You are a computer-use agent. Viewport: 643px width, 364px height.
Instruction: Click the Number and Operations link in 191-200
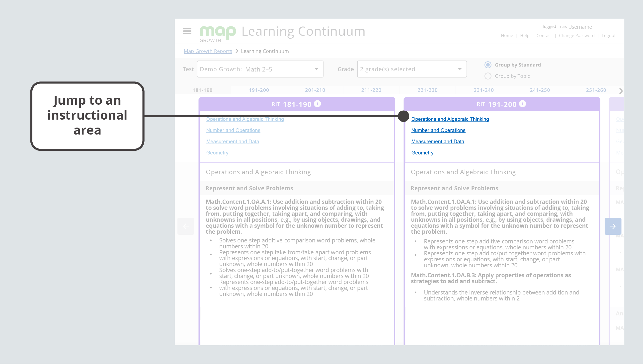(438, 130)
